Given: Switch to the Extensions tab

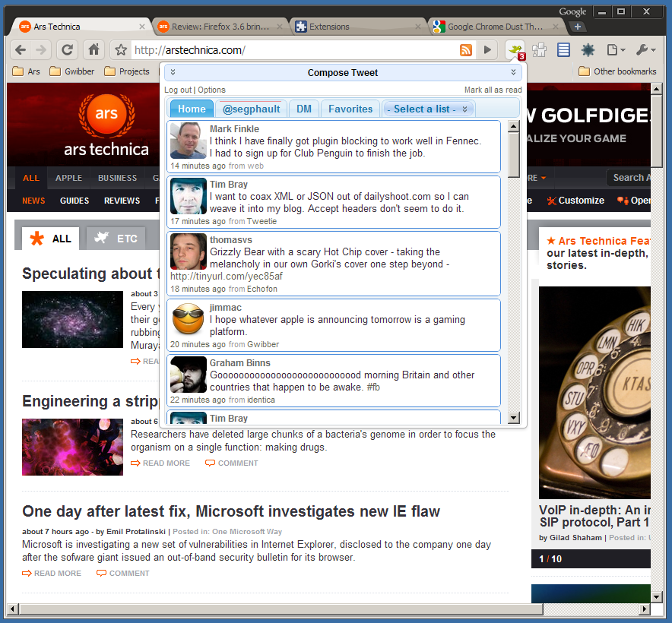Looking at the screenshot, I should [x=358, y=27].
